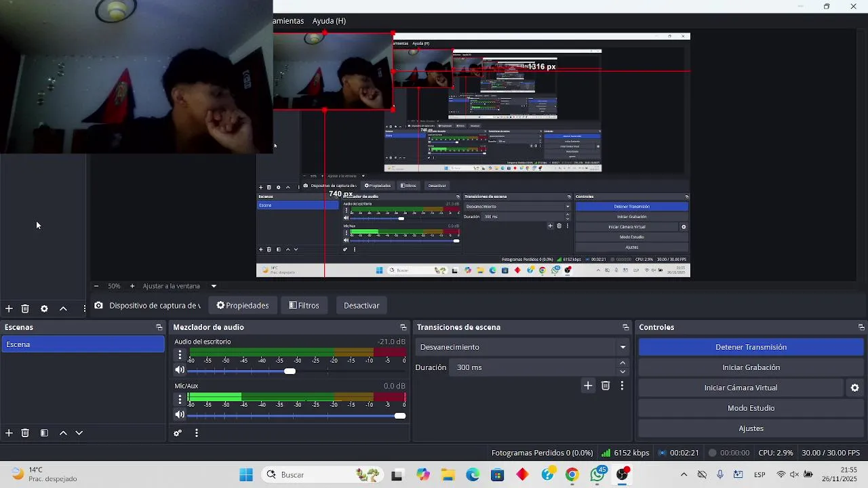Open advanced audio properties gears icon
Image resolution: width=868 pixels, height=488 pixels.
[x=178, y=432]
